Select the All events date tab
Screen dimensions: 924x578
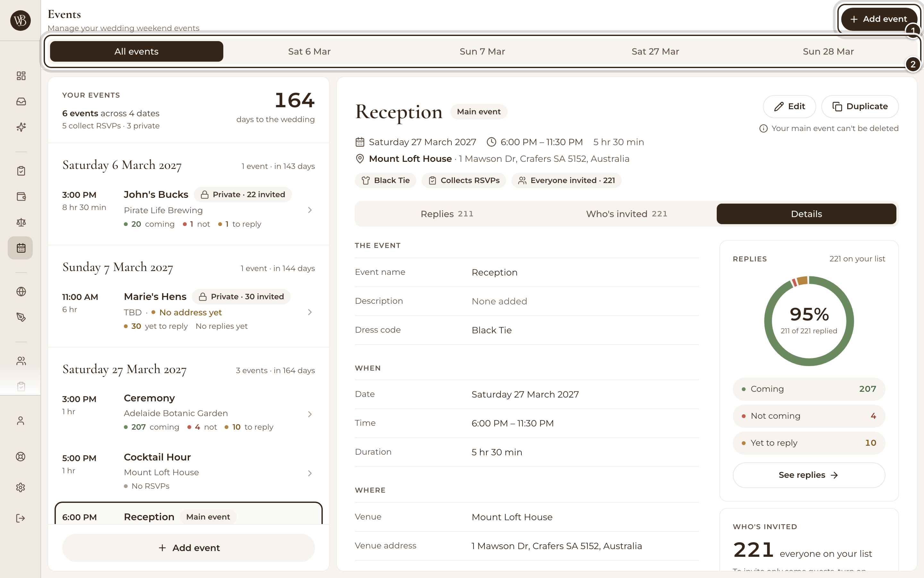coord(136,51)
